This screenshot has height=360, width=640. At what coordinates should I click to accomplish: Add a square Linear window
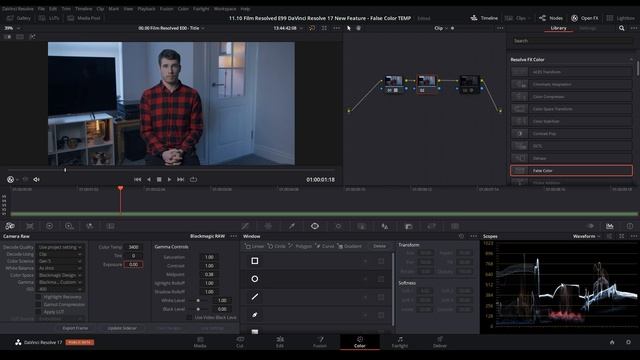(255, 261)
